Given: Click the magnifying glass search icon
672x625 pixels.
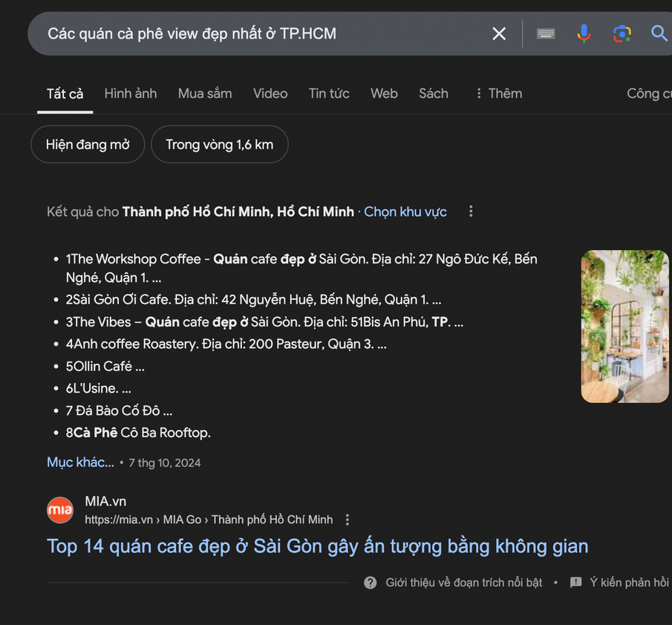Looking at the screenshot, I should pos(659,33).
